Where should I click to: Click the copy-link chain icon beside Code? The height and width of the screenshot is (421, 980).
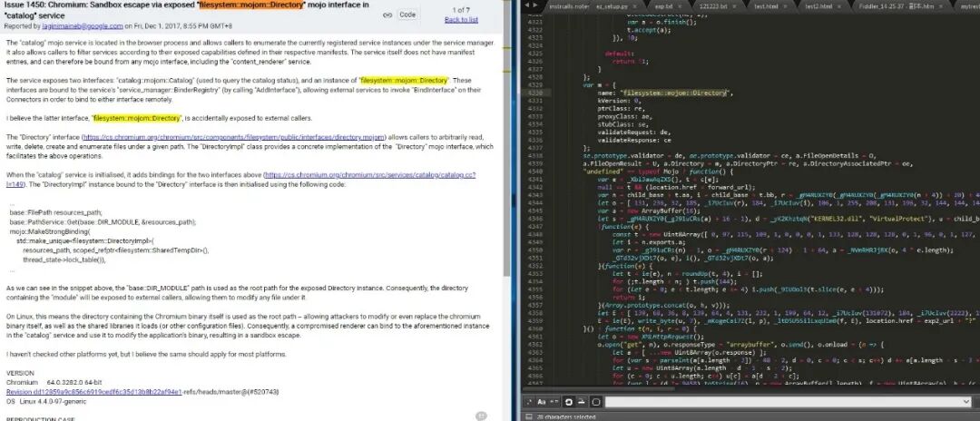[387, 15]
